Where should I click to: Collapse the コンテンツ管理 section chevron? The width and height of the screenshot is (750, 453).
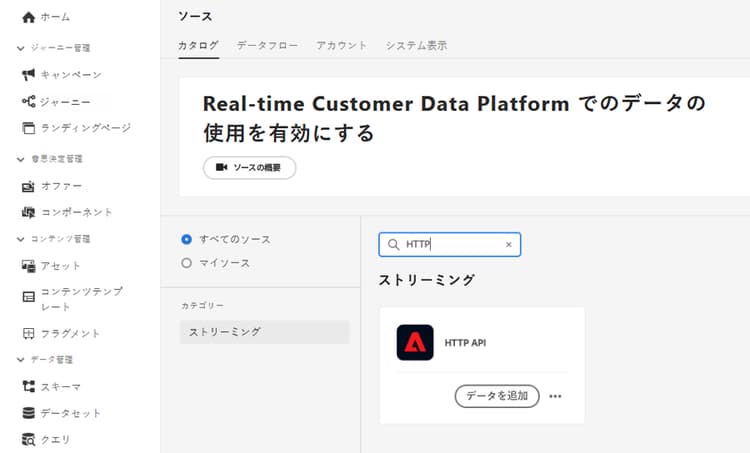point(21,239)
